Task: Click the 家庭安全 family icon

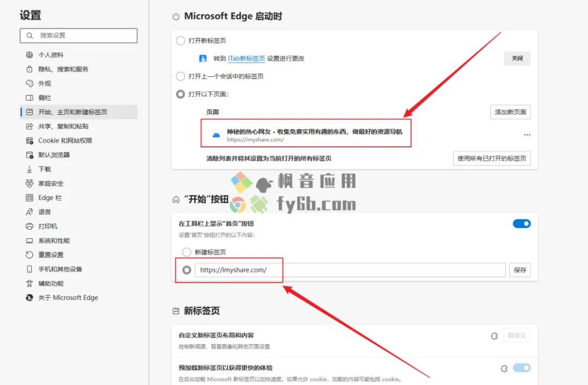Action: [29, 183]
